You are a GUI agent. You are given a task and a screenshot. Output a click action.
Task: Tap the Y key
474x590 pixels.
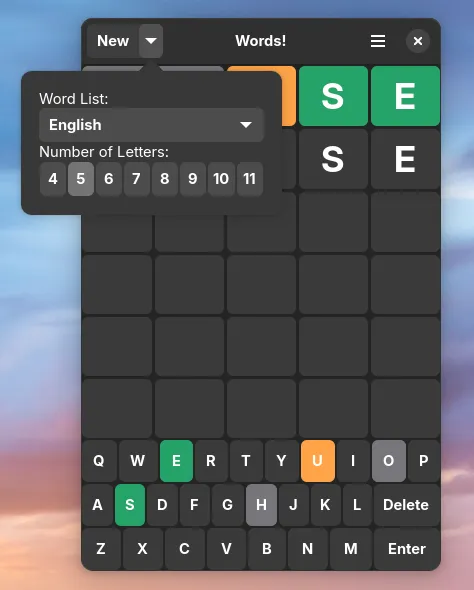[x=281, y=461]
